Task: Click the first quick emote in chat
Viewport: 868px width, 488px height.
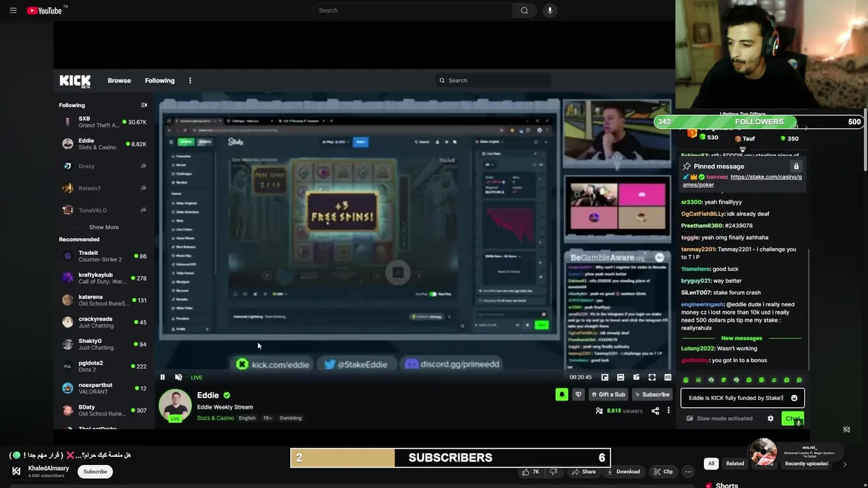Action: tap(686, 380)
